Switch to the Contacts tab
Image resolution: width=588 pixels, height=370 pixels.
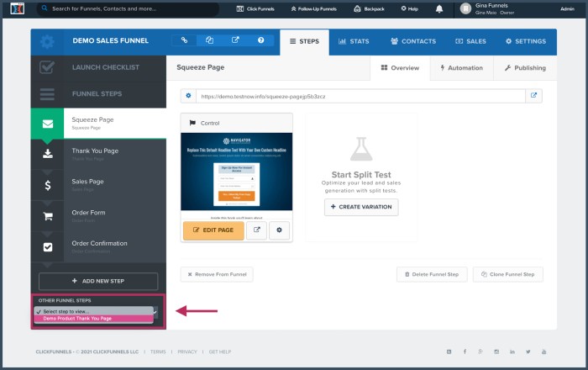point(413,42)
